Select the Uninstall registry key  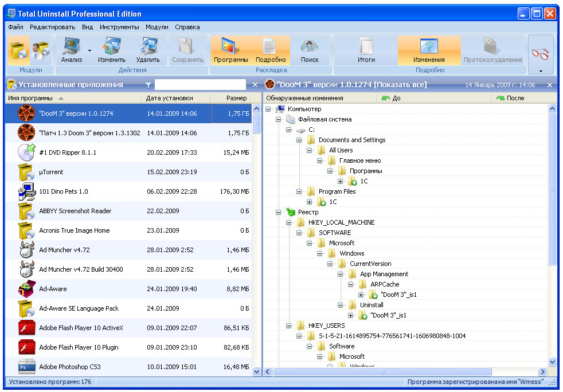click(372, 305)
